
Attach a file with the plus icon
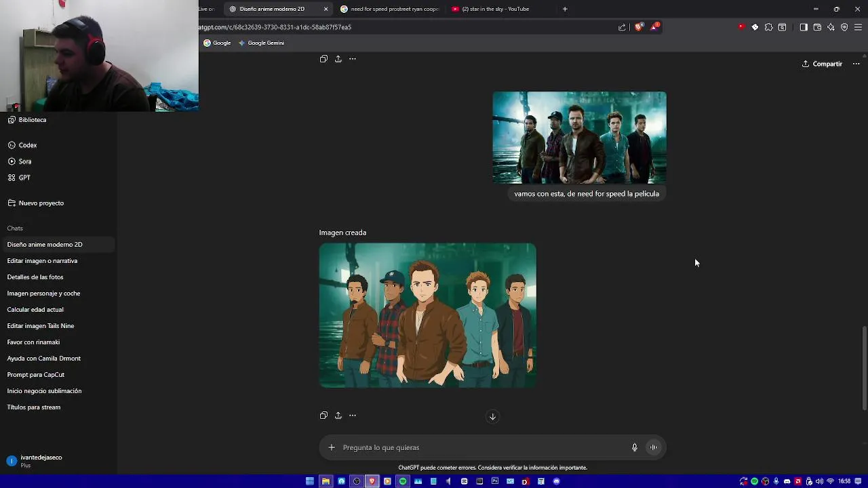(x=332, y=447)
